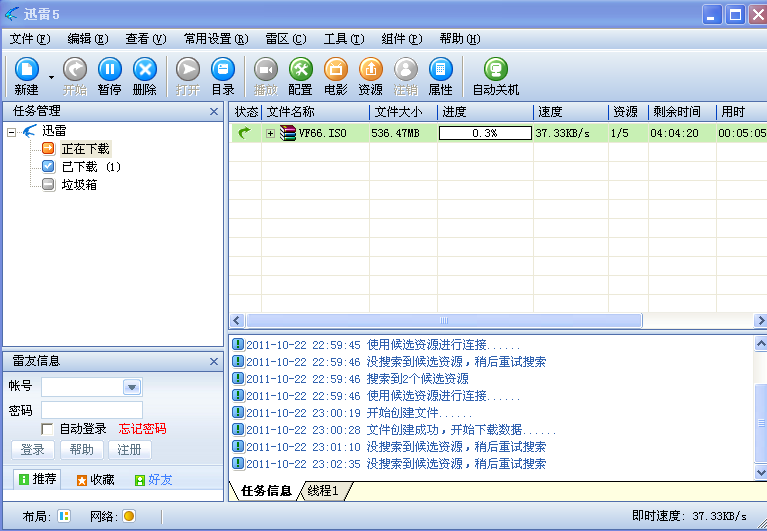Screen dimensions: 767x531
Task: Select log entry 搜索到2个候选资源
Action: tap(417, 379)
